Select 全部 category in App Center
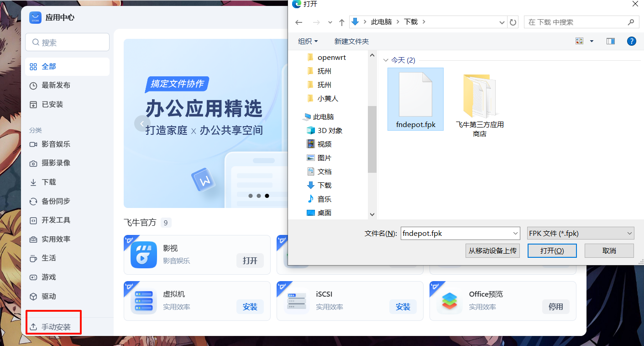This screenshot has height=346, width=644. click(67, 67)
